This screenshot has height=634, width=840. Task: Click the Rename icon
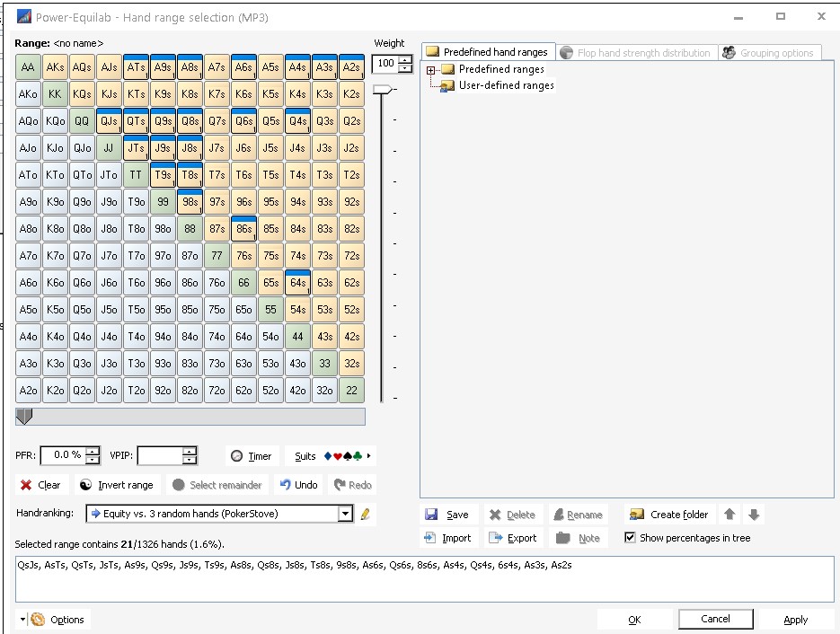(x=558, y=515)
